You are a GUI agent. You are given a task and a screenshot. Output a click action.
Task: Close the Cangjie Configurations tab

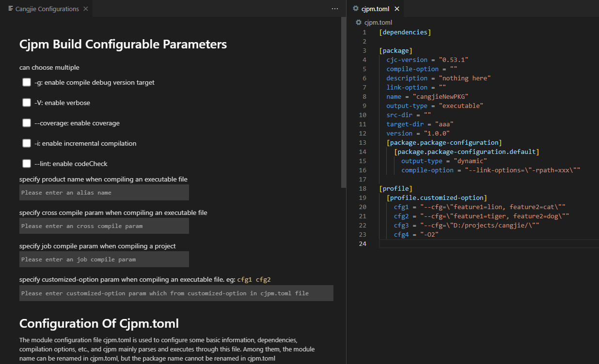(86, 9)
